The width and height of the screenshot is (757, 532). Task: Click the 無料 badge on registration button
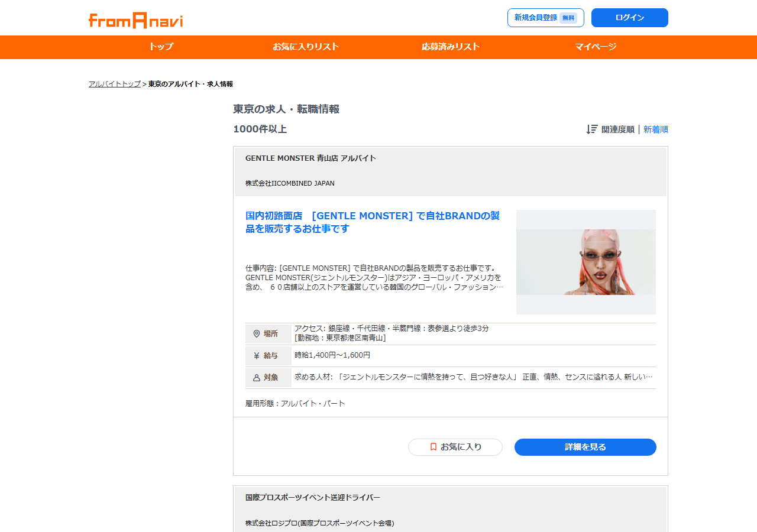tap(568, 18)
